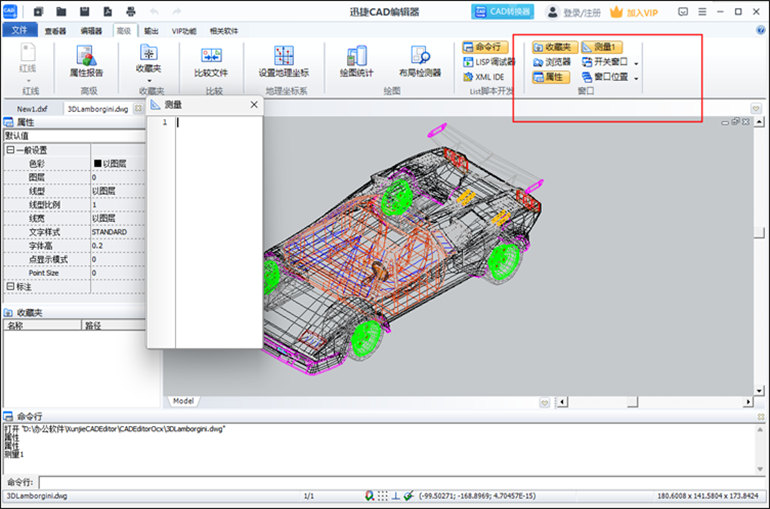Click the grid dots status bar icon
Screen dimensions: 770x509
[383, 496]
